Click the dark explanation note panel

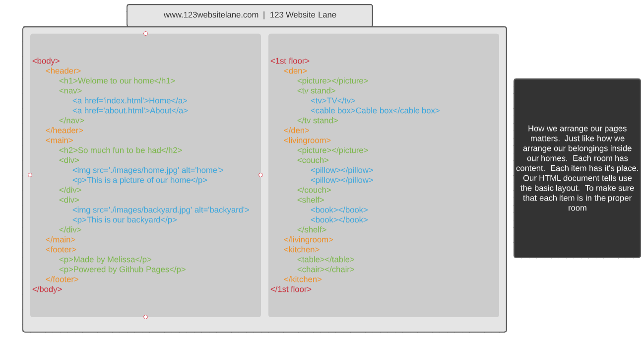coord(577,168)
